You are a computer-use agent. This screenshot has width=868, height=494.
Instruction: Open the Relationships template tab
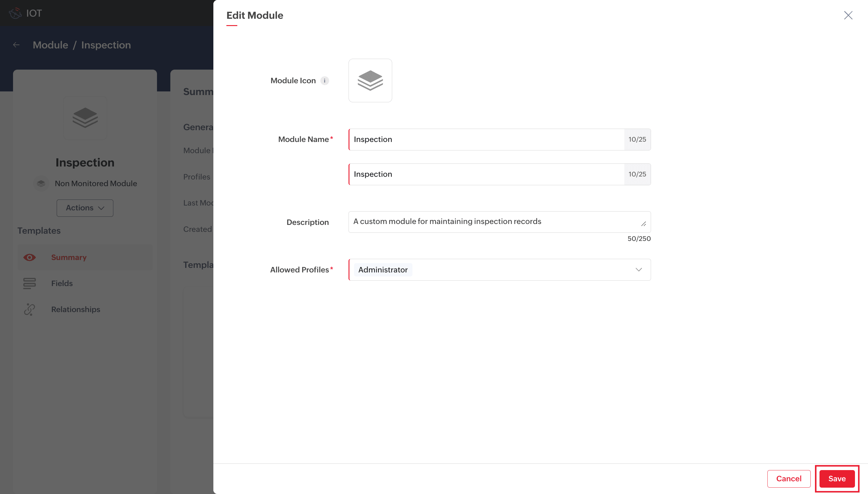click(75, 309)
